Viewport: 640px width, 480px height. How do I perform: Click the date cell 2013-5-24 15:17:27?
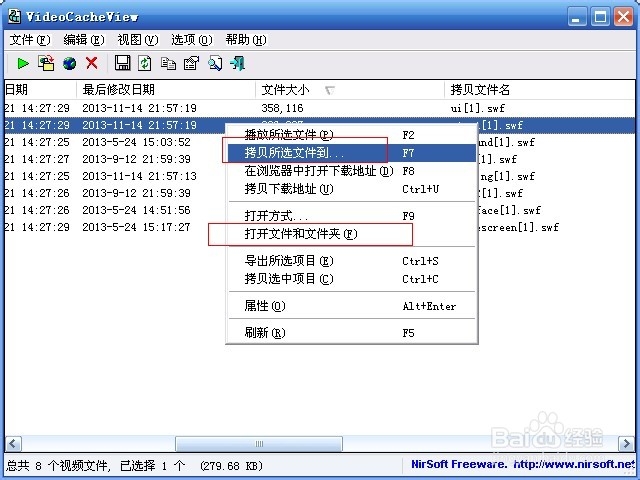pyautogui.click(x=136, y=227)
